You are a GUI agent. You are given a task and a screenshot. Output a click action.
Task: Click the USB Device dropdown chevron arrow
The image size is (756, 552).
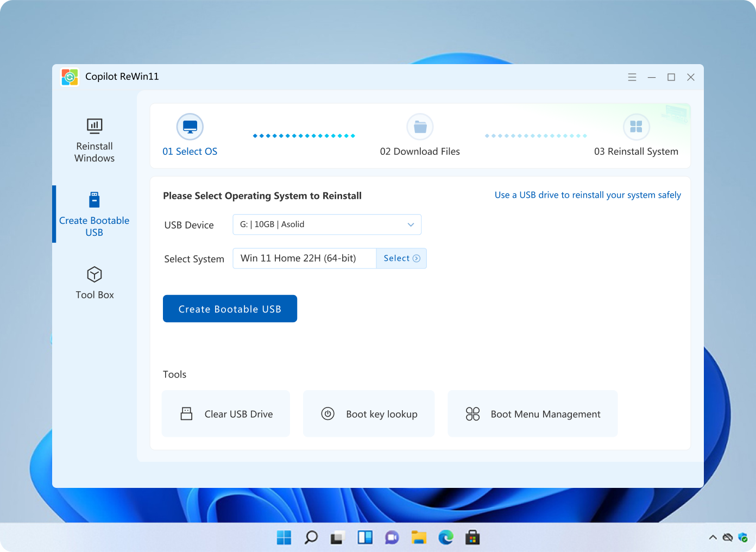411,224
